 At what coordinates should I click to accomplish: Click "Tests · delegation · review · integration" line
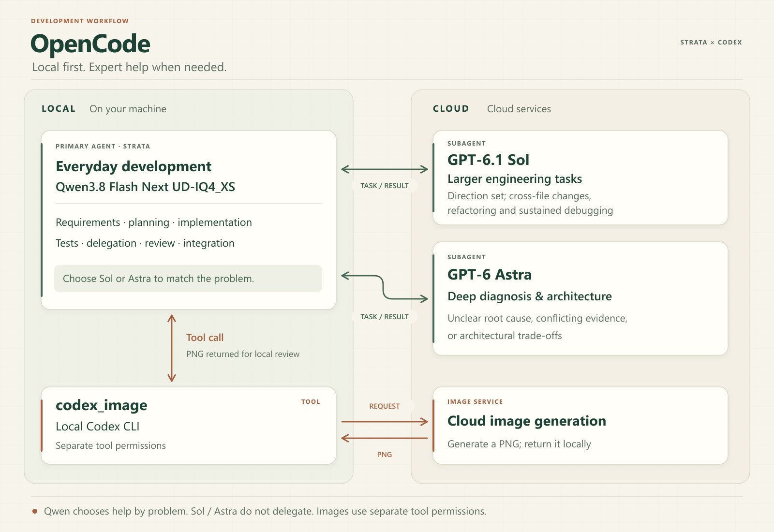click(145, 243)
